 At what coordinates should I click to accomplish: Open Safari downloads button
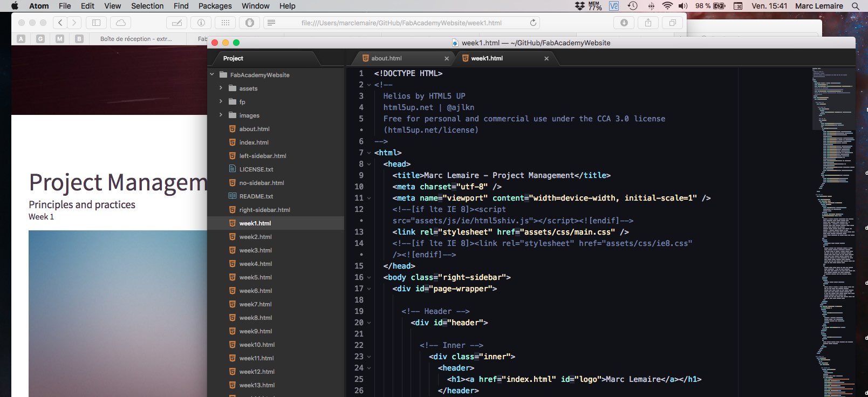coord(624,23)
